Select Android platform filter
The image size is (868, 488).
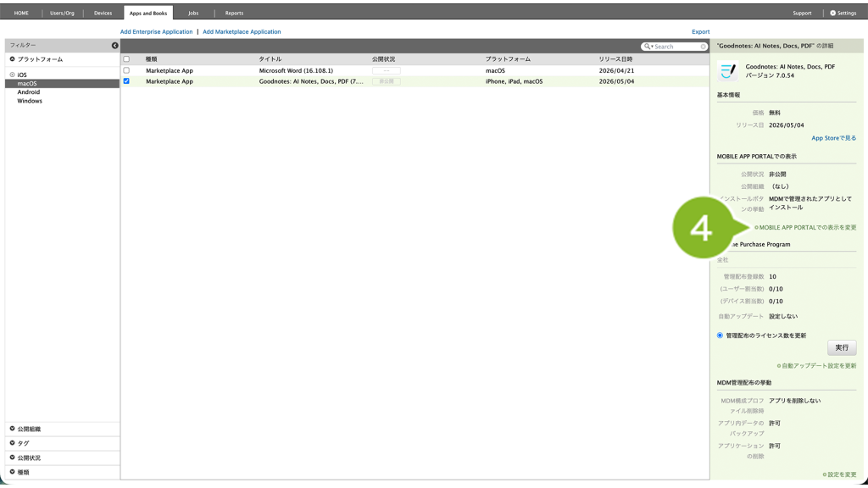[28, 92]
